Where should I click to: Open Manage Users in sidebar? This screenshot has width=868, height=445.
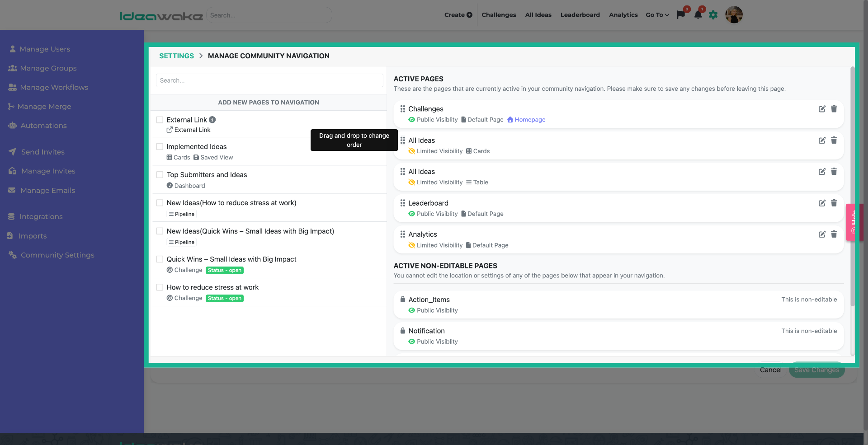pyautogui.click(x=40, y=49)
